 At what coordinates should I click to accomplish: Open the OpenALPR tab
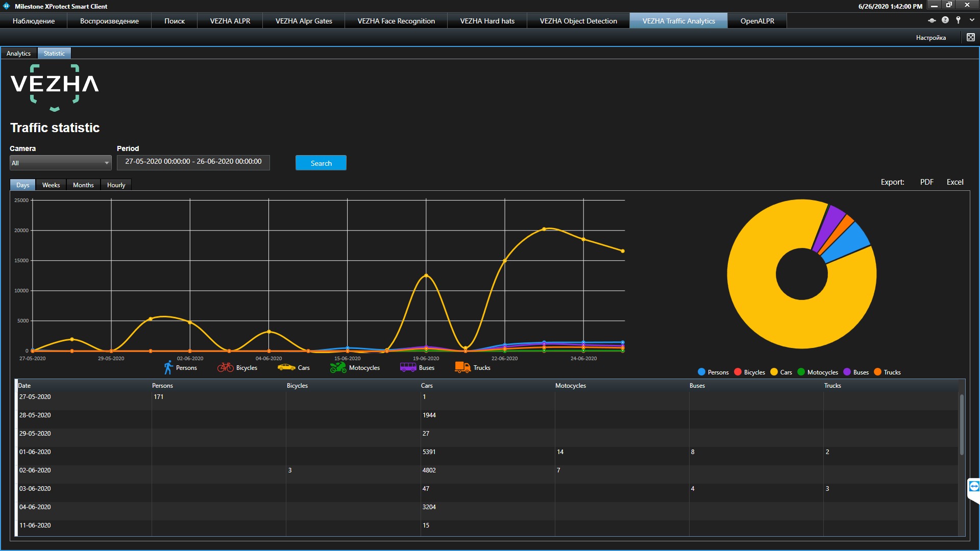757,21
